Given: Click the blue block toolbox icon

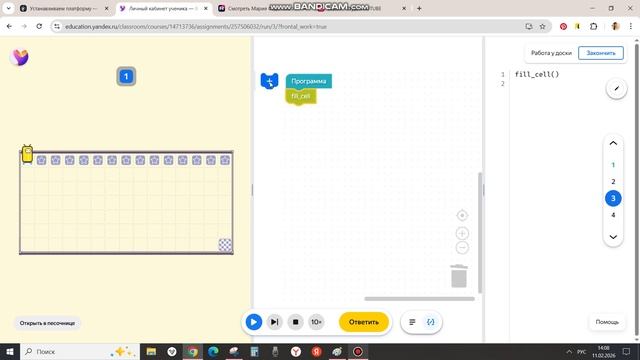Looking at the screenshot, I should [269, 81].
